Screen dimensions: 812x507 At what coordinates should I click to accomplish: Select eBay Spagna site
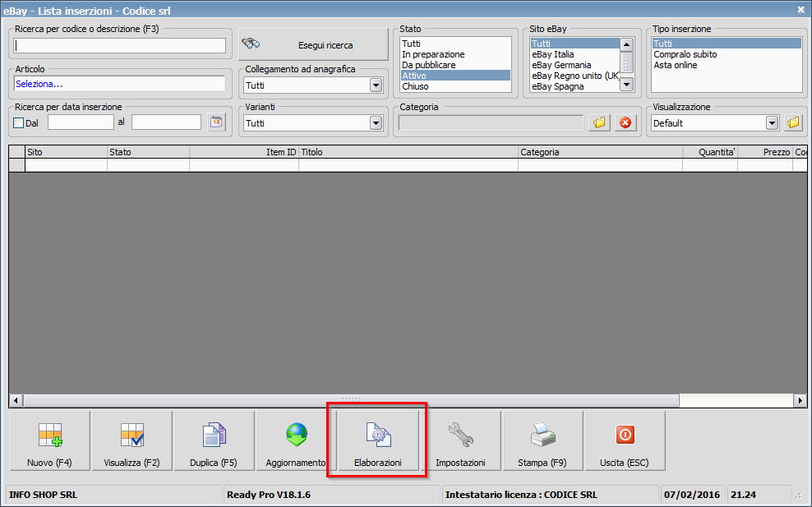coord(574,86)
